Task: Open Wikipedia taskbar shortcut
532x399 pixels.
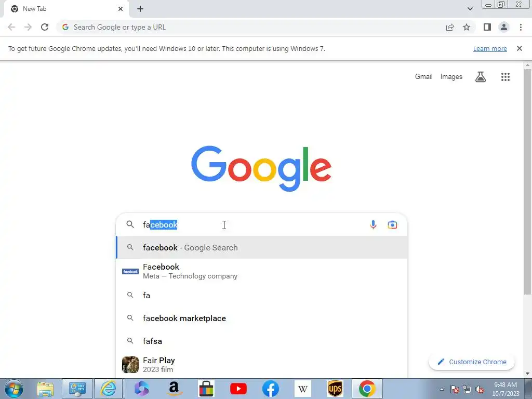Action: [x=303, y=389]
